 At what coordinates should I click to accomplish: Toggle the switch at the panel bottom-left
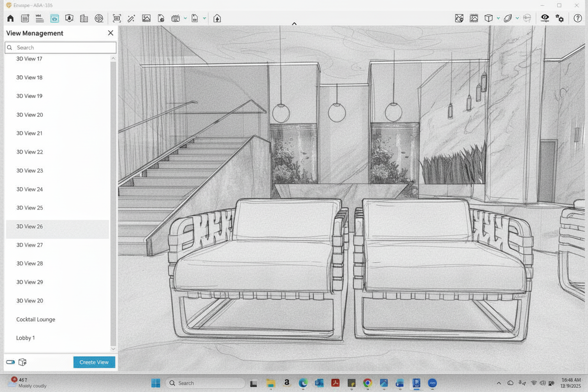[x=10, y=362]
